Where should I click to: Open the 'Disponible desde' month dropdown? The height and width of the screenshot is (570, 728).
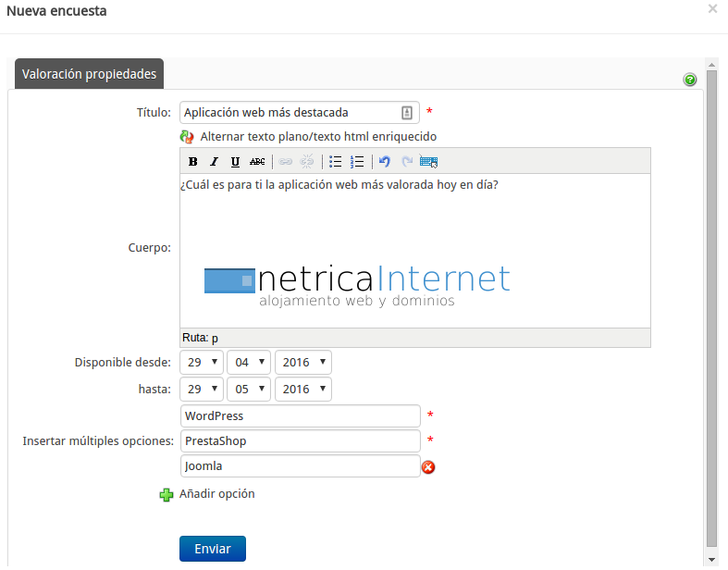[x=249, y=363]
